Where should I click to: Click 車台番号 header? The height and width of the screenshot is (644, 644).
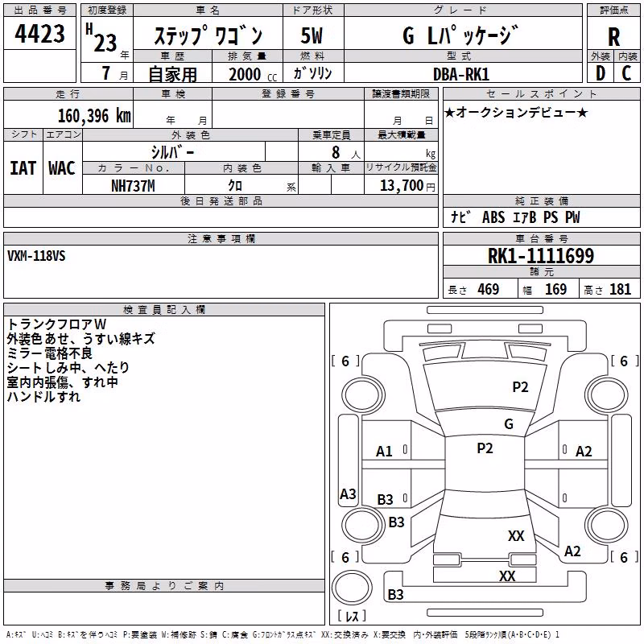point(541,238)
